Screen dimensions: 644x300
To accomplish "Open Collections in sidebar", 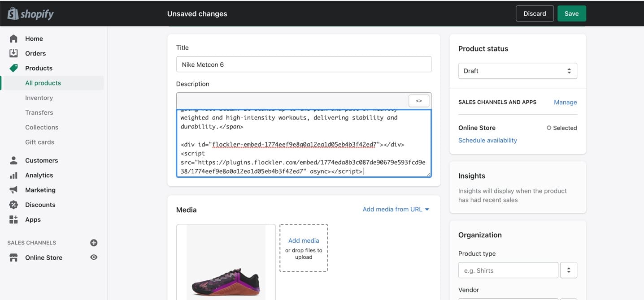I will click(x=42, y=127).
